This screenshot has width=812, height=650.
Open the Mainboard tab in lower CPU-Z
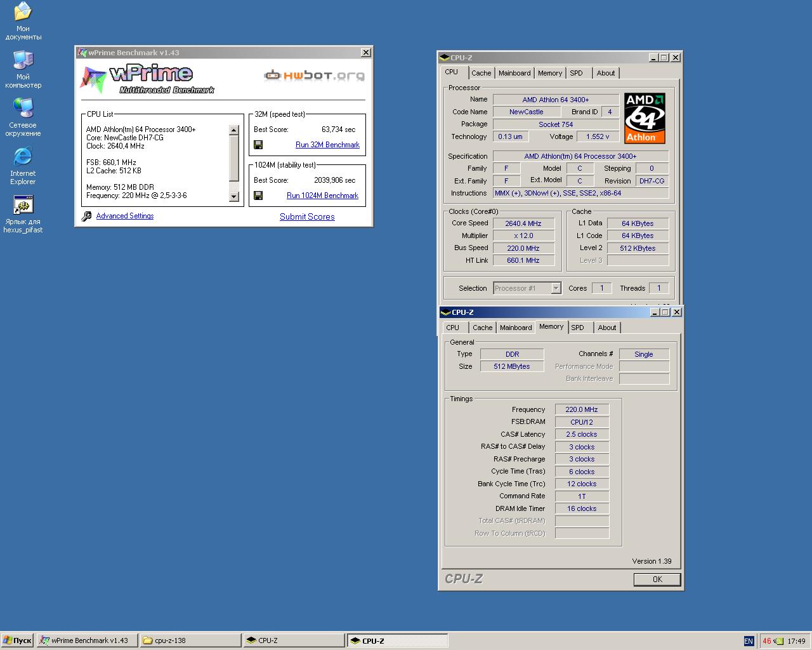(516, 328)
